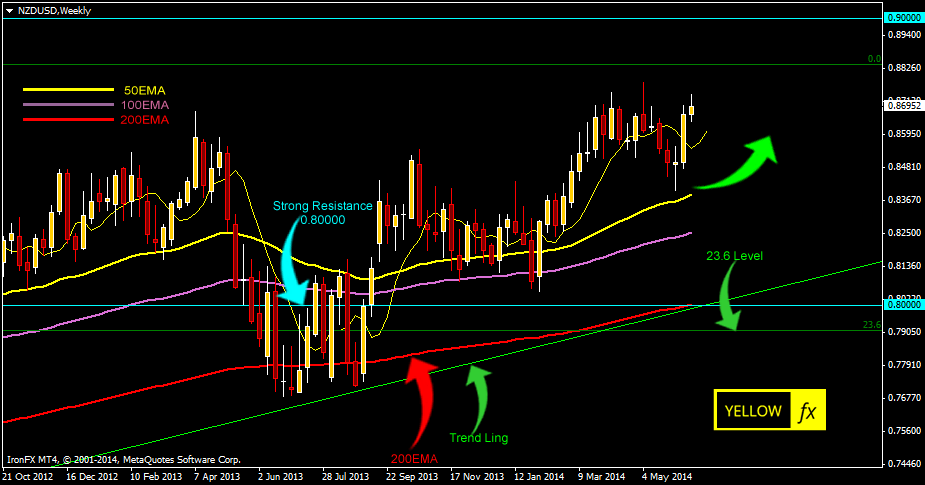
Task: Select the Strong Resistance 0.80000 annotation text
Action: (322, 212)
